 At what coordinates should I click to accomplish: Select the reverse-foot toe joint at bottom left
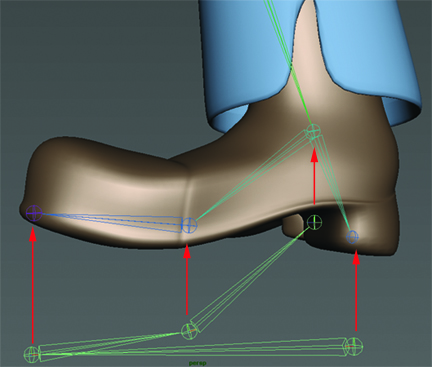coord(32,355)
